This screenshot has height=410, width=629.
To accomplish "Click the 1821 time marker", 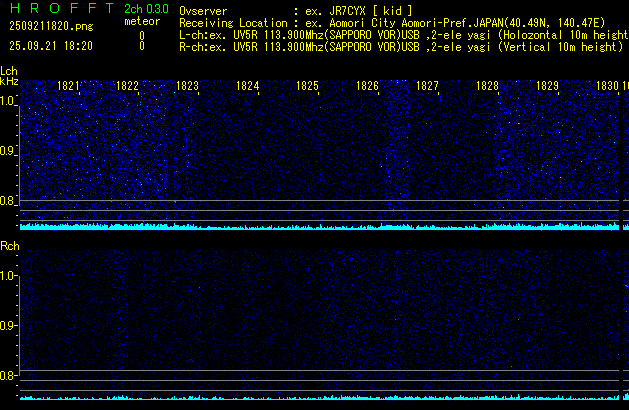I will (68, 87).
